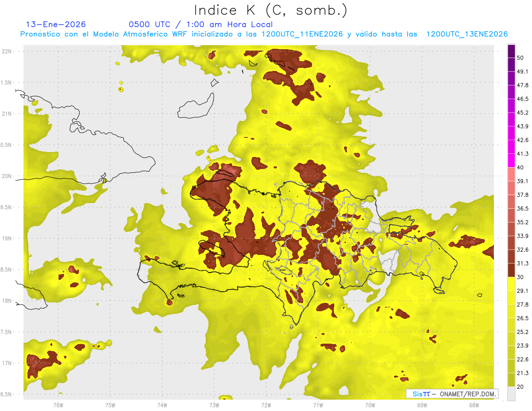
Task: Click the WRF model forecast description line
Action: click(x=264, y=34)
